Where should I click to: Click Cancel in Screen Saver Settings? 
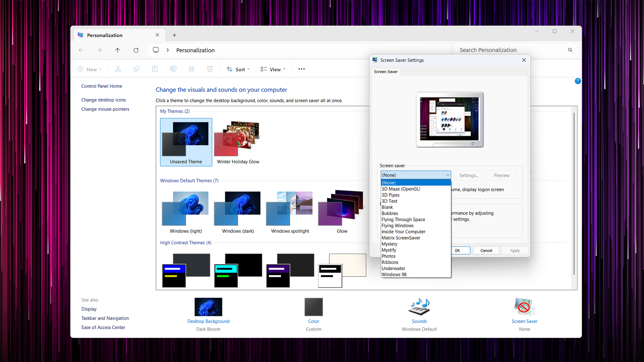coord(486,250)
